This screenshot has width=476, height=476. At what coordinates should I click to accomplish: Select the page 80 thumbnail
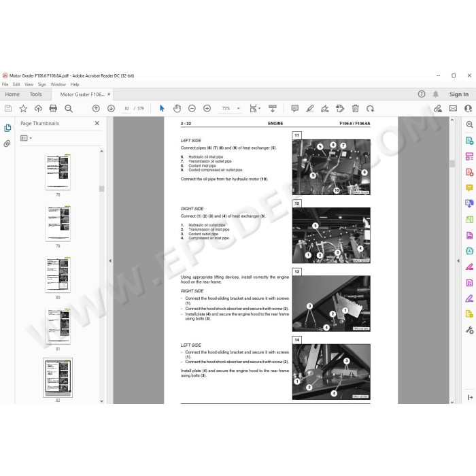58,275
